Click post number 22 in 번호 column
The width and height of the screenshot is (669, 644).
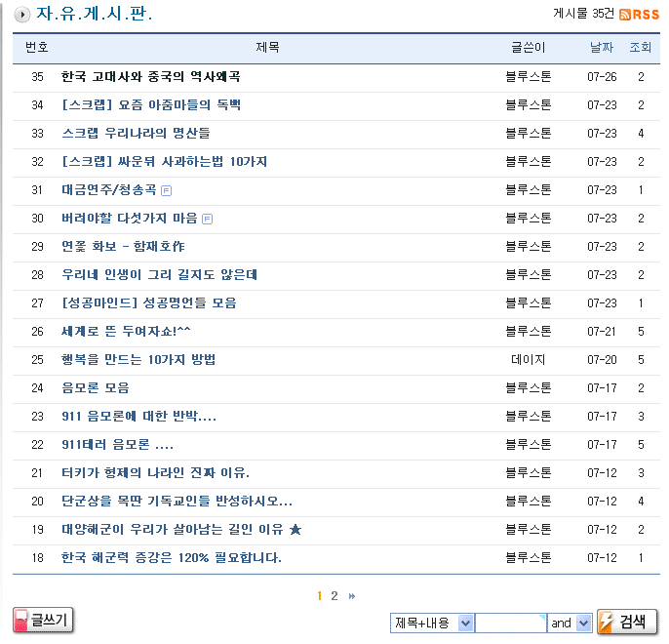tap(37, 445)
